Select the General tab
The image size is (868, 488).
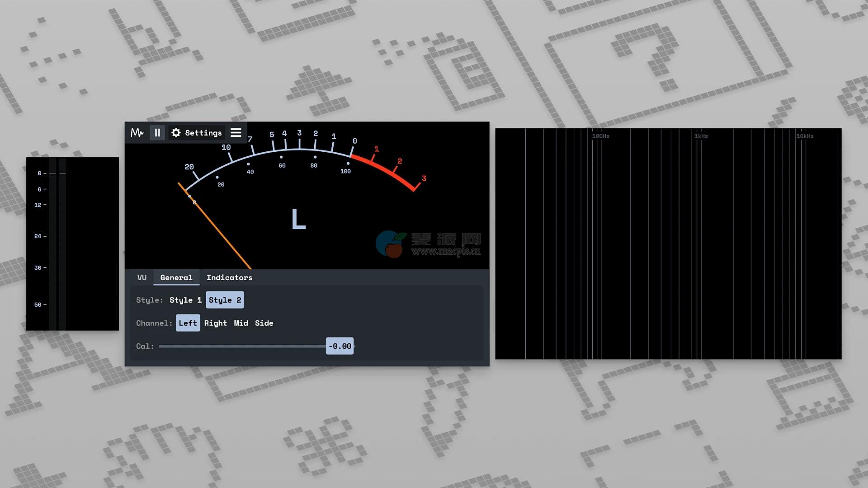point(176,277)
